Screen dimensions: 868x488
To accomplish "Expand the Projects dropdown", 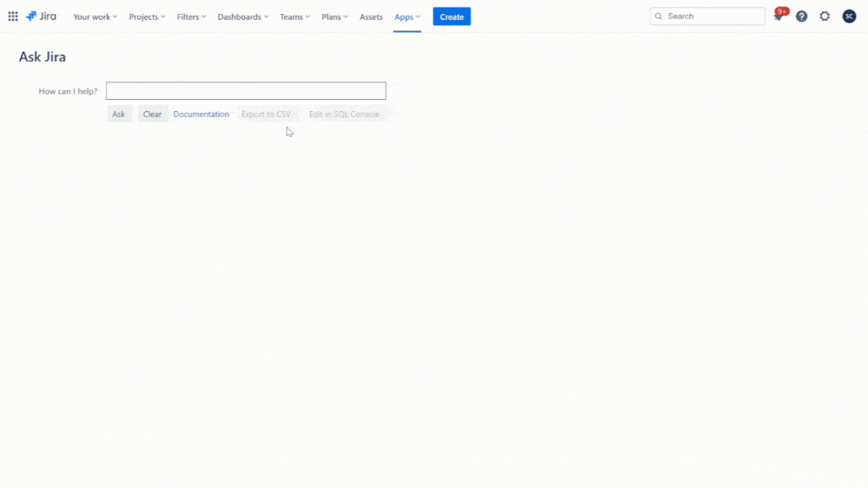I will (147, 17).
